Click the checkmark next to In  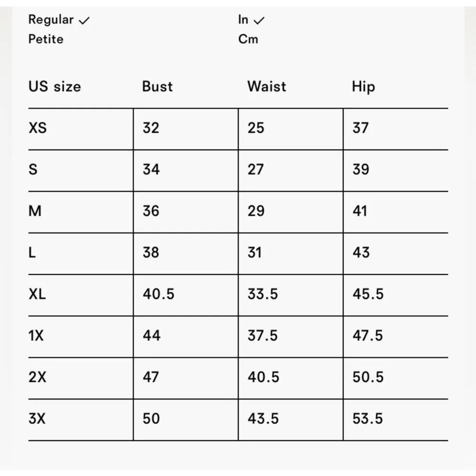point(259,21)
